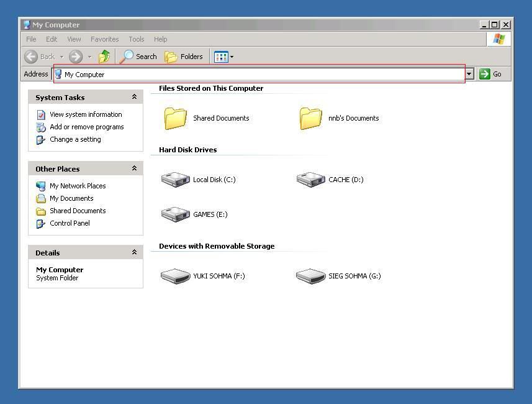Open the File menu
The height and width of the screenshot is (404, 532).
[31, 39]
